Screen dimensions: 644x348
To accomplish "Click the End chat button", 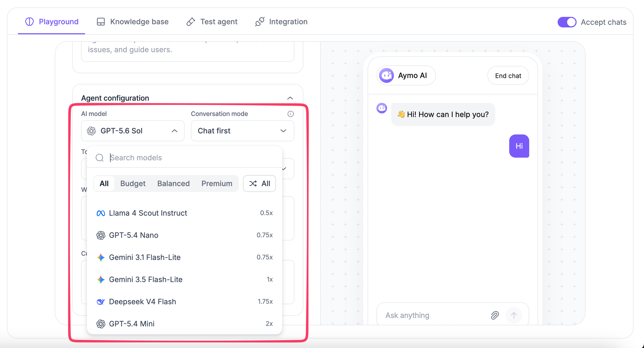I will (x=508, y=76).
